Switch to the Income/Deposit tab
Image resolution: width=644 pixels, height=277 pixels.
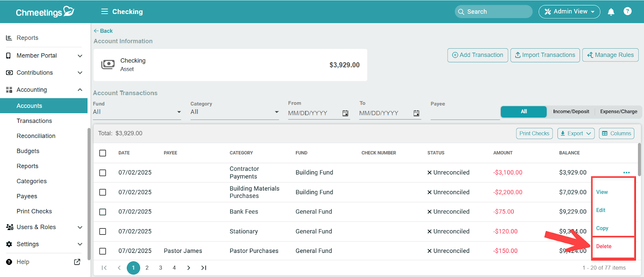click(571, 112)
